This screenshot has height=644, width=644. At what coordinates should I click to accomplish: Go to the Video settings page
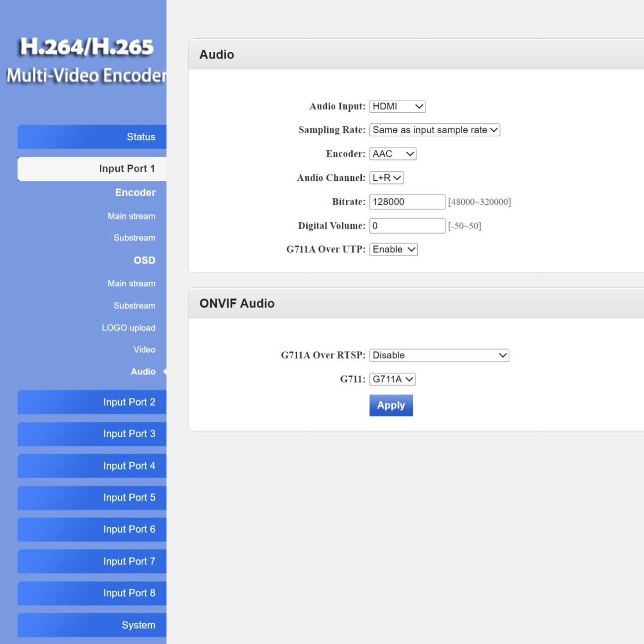[144, 349]
